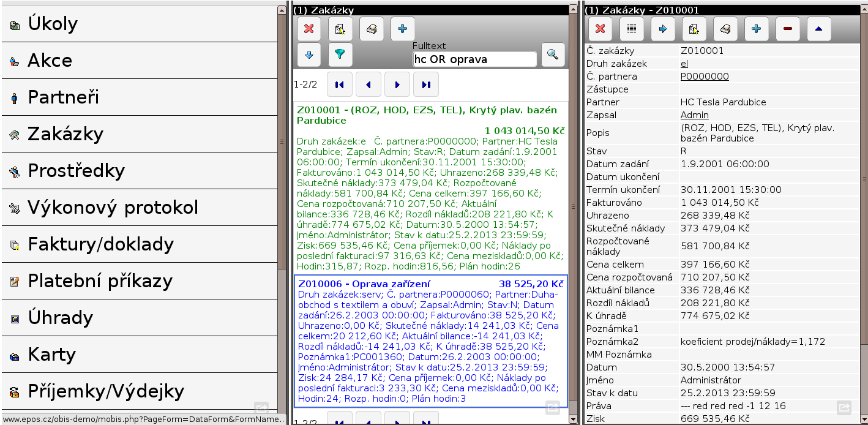Open the Admin link in Zapsal row
Screen dimensions: 868x425
pyautogui.click(x=694, y=115)
